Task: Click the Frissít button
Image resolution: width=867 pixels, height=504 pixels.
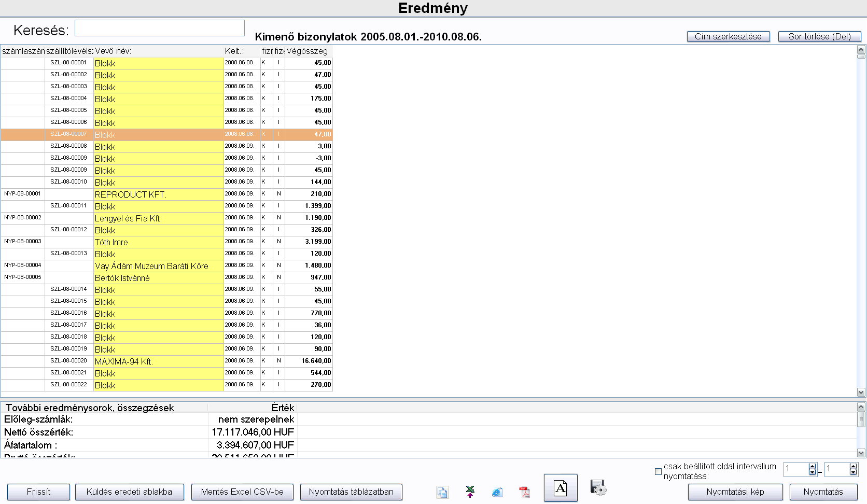Action: (x=38, y=492)
